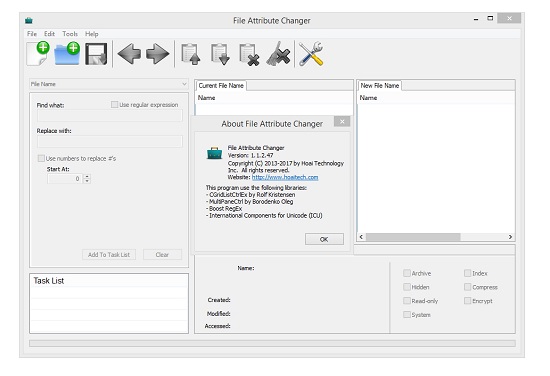The height and width of the screenshot is (376, 550).
Task: Click the left arrow Undo icon
Action: (x=129, y=54)
